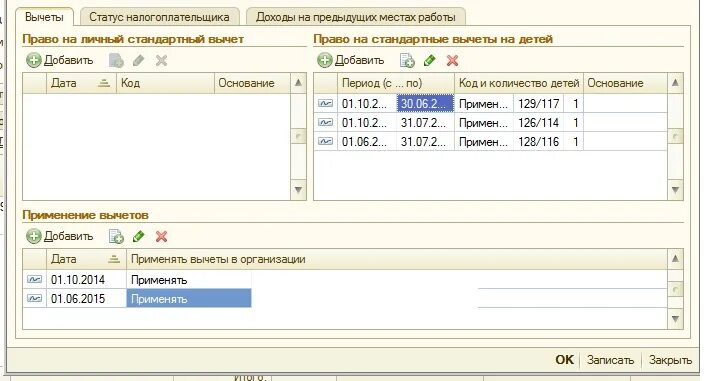704x381 pixels.
Task: Add a deduction application entry
Action: pos(59,236)
